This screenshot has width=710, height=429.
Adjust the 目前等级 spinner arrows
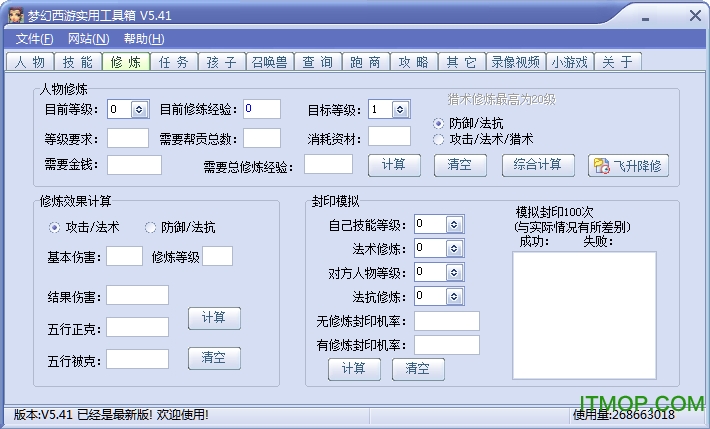[139, 109]
